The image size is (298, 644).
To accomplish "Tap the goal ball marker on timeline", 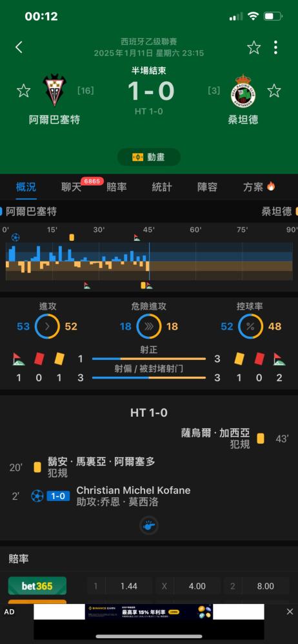I will point(15,238).
